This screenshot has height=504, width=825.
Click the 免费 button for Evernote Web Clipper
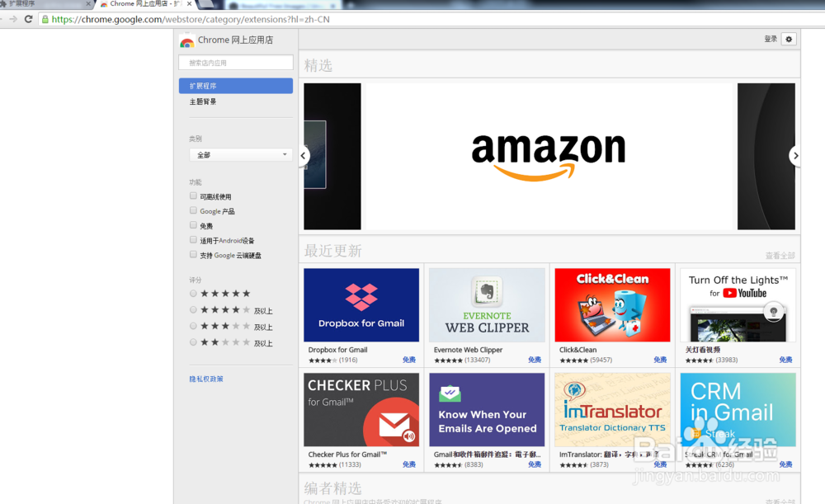point(535,360)
